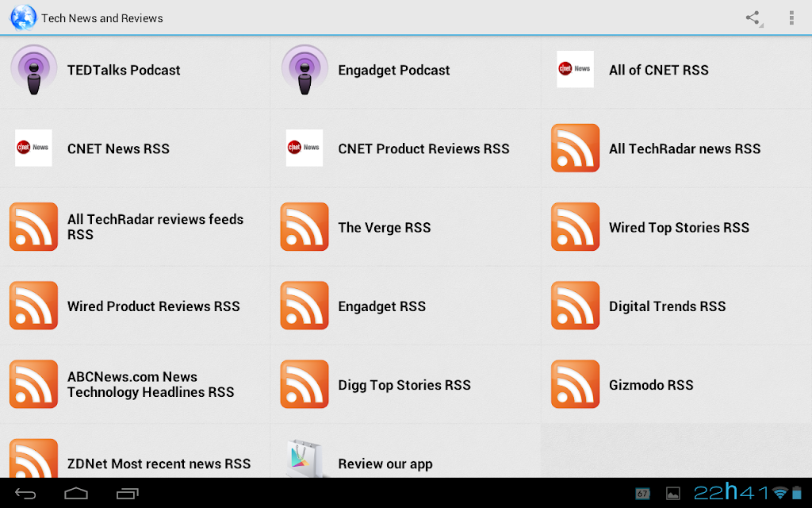
Task: Tap the Engadget Podcast microphone icon
Action: point(304,70)
